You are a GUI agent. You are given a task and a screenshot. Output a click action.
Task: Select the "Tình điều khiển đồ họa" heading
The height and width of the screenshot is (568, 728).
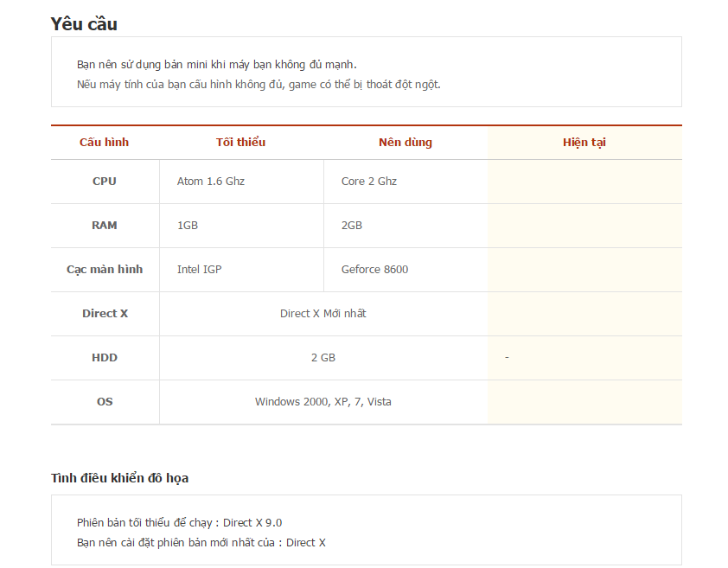119,478
